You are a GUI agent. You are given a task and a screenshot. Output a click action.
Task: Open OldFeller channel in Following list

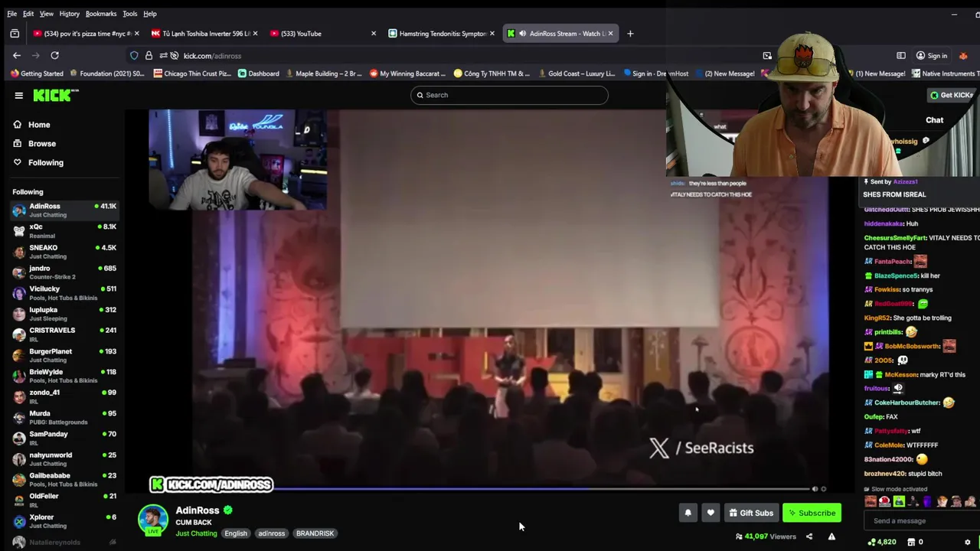pyautogui.click(x=65, y=500)
